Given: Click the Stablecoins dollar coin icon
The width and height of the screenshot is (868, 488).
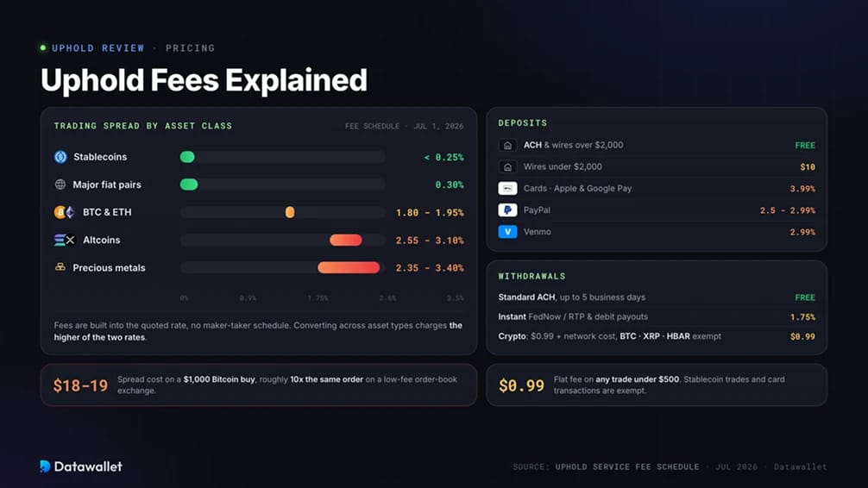Looking at the screenshot, I should (60, 157).
